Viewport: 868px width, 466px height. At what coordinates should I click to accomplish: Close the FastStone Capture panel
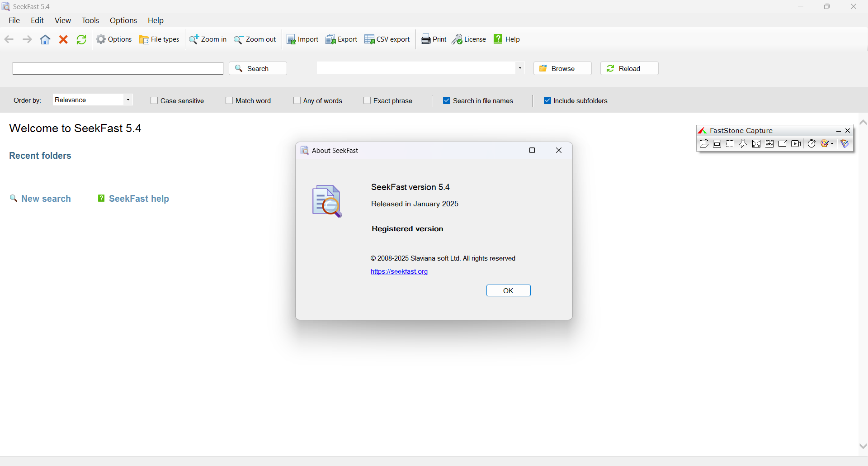(848, 131)
